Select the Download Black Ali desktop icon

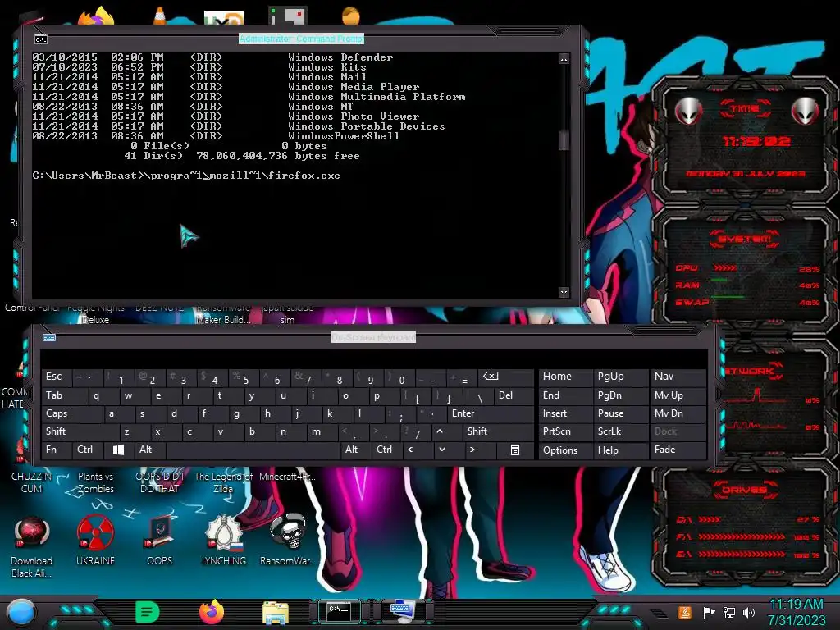[32, 547]
